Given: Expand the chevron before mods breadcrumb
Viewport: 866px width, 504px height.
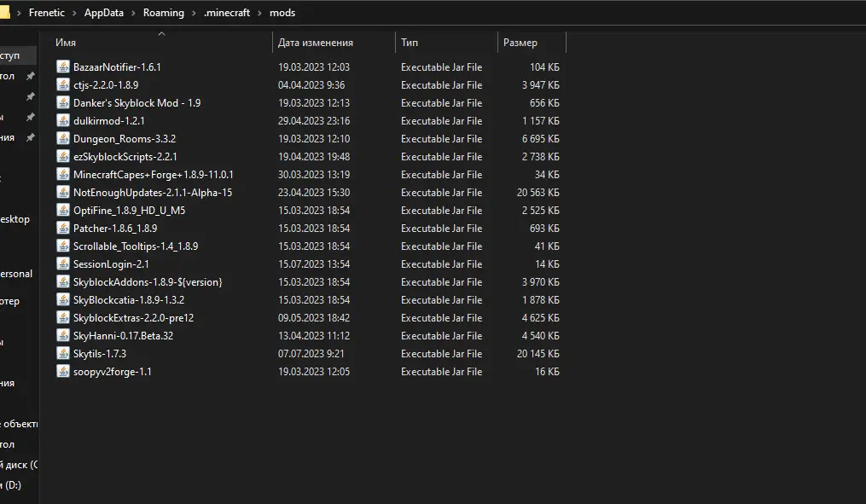Looking at the screenshot, I should point(259,13).
